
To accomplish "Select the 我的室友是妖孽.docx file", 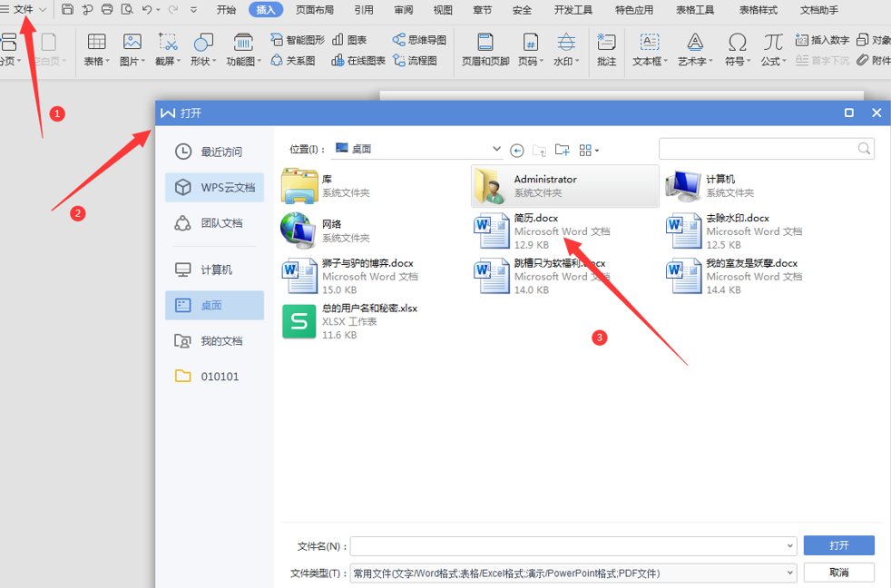I will coord(758,276).
